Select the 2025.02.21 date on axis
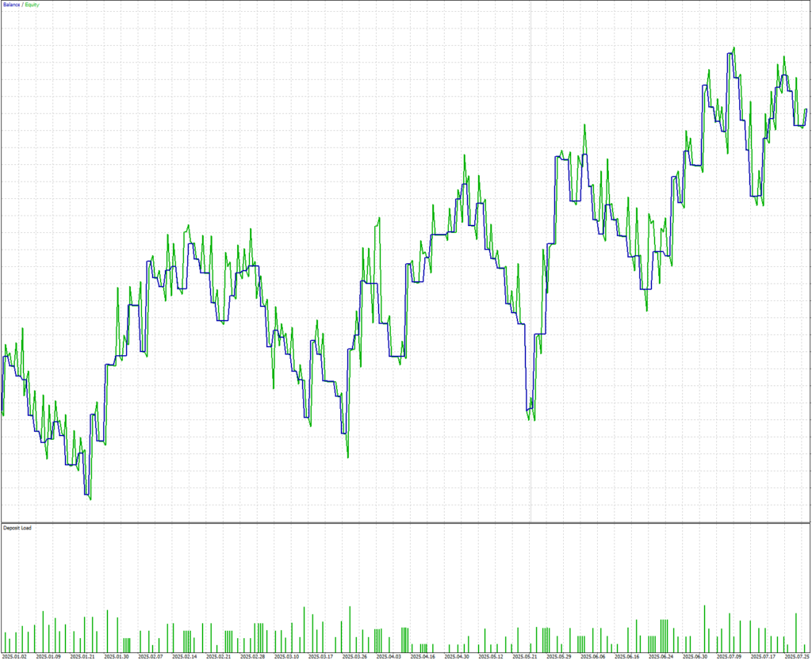The width and height of the screenshot is (812, 661). [x=219, y=656]
